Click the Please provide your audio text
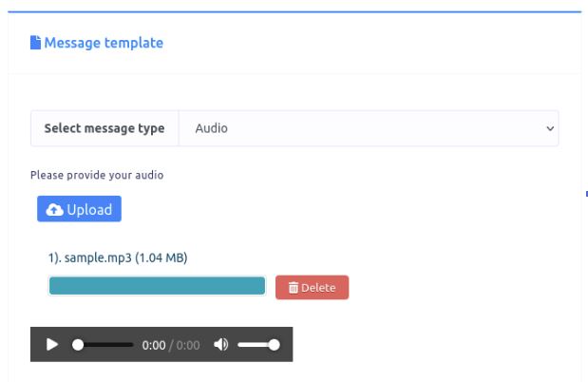This screenshot has width=588, height=382. point(97,175)
